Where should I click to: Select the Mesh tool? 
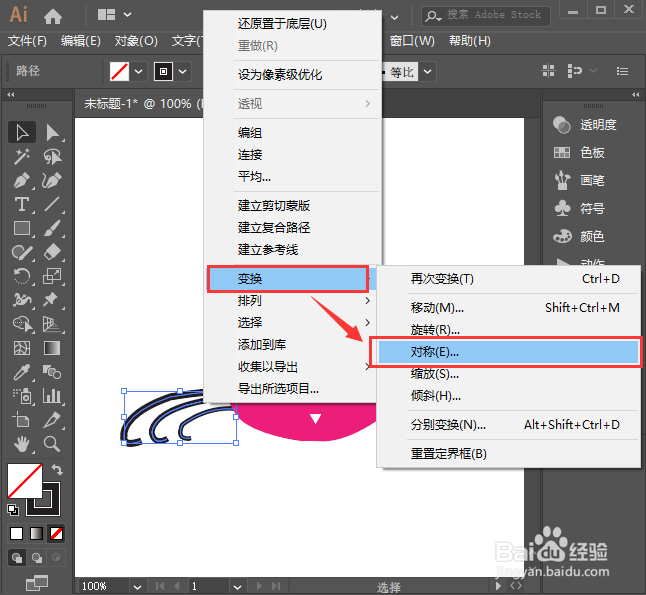22,348
